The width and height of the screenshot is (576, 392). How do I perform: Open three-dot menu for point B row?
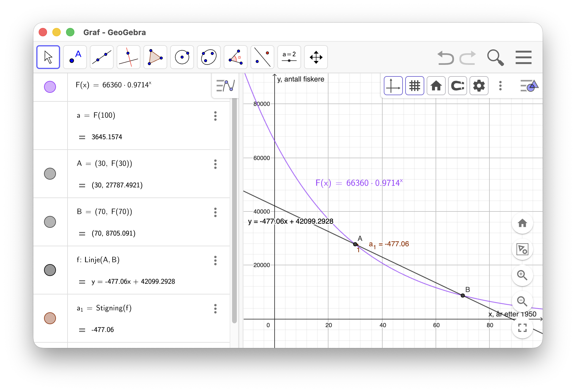(x=215, y=212)
